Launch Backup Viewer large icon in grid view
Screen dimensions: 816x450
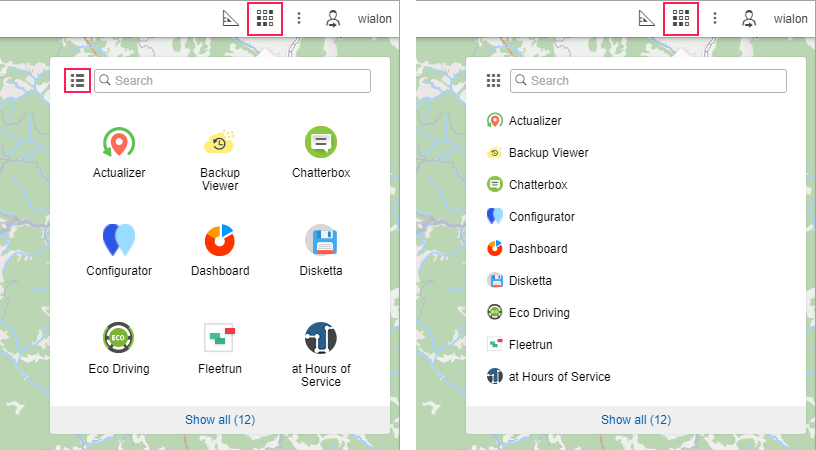point(220,142)
